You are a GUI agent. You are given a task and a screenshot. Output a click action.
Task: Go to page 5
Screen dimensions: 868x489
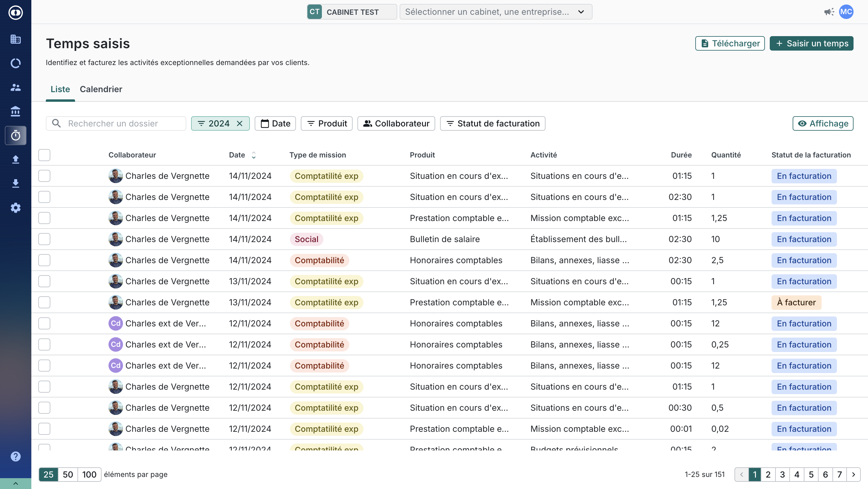[811, 475]
